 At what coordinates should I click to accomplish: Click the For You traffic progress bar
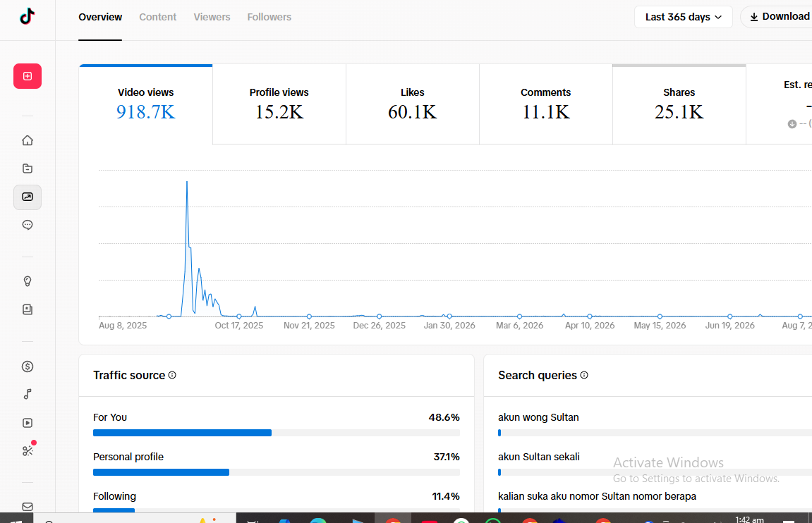point(277,433)
